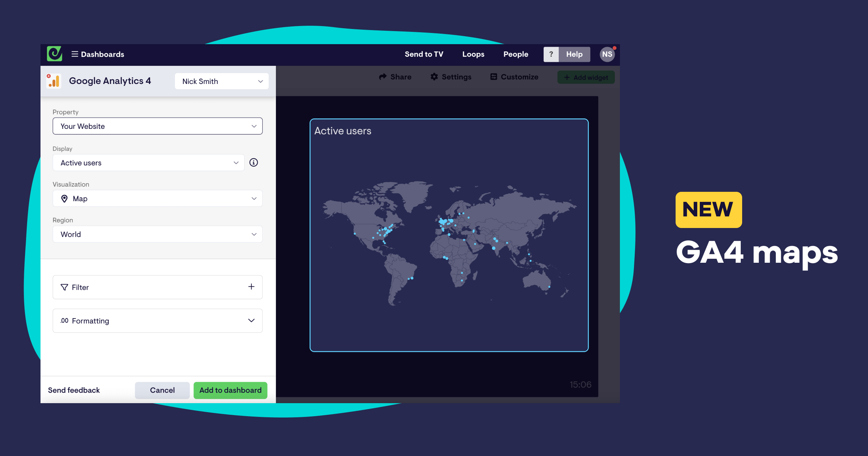
Task: Click Cancel in the widget editor
Action: [x=162, y=390]
